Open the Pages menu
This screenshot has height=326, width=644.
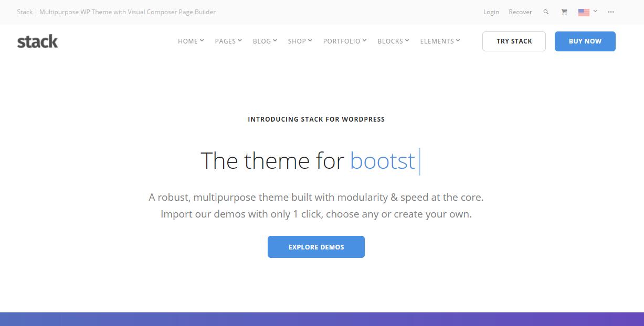(x=228, y=41)
